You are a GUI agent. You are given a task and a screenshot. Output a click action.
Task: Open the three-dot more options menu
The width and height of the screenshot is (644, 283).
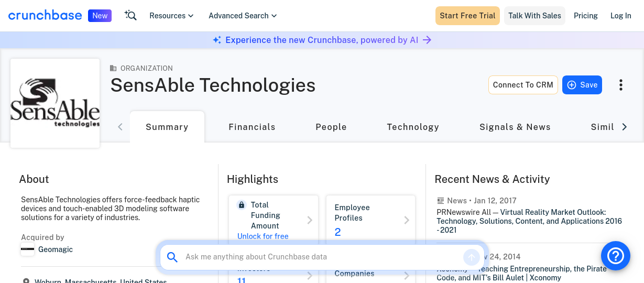621,85
